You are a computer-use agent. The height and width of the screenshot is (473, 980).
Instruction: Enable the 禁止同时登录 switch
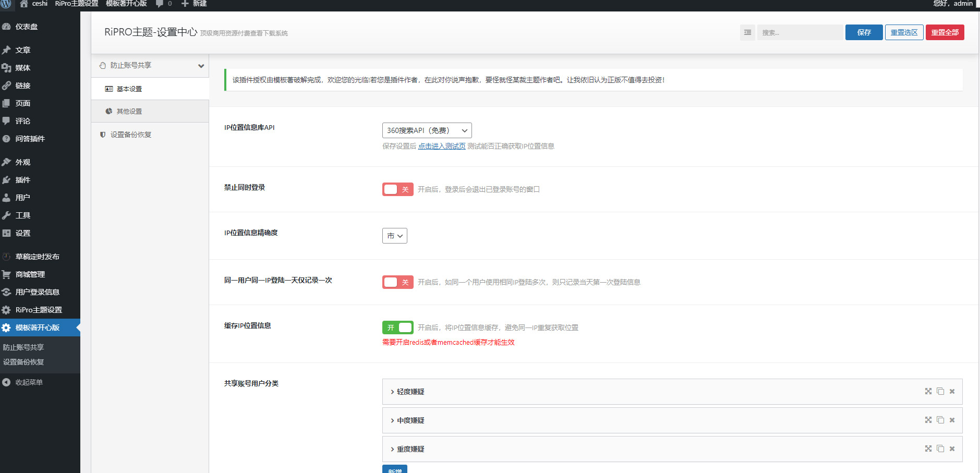[398, 189]
